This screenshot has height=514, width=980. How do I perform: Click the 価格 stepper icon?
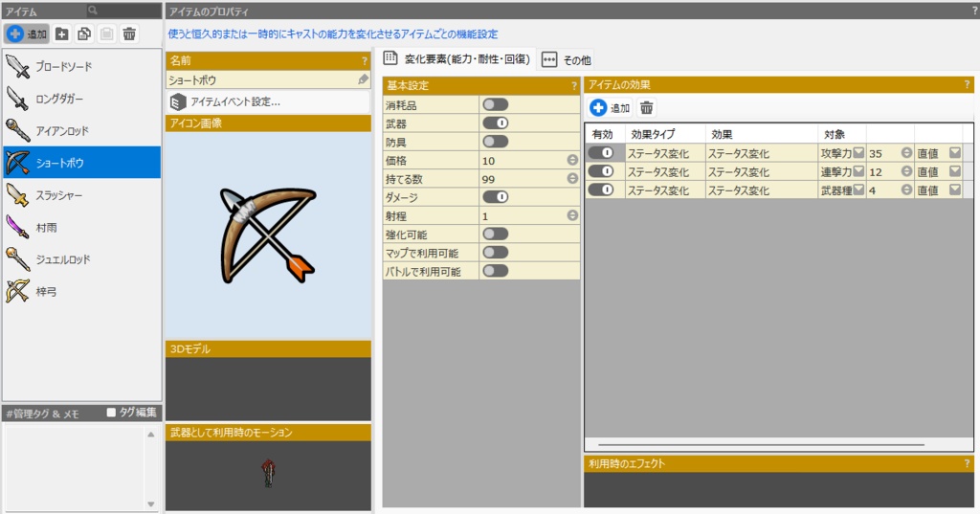(x=572, y=160)
